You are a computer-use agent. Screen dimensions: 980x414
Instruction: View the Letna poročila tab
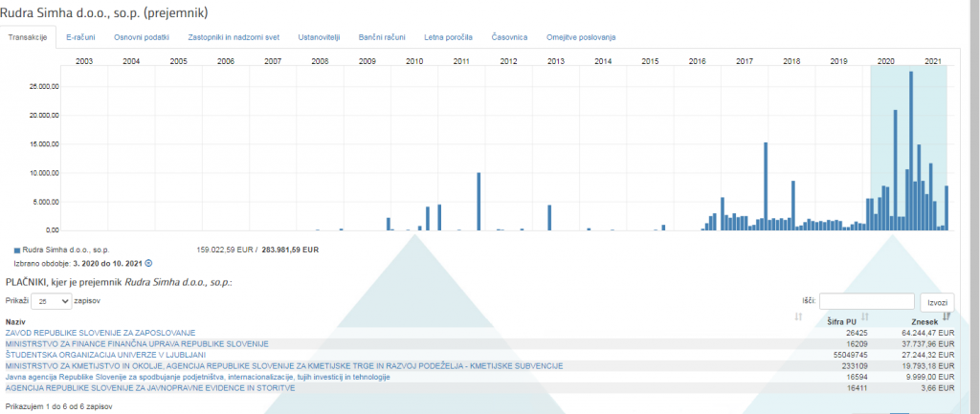click(x=448, y=37)
